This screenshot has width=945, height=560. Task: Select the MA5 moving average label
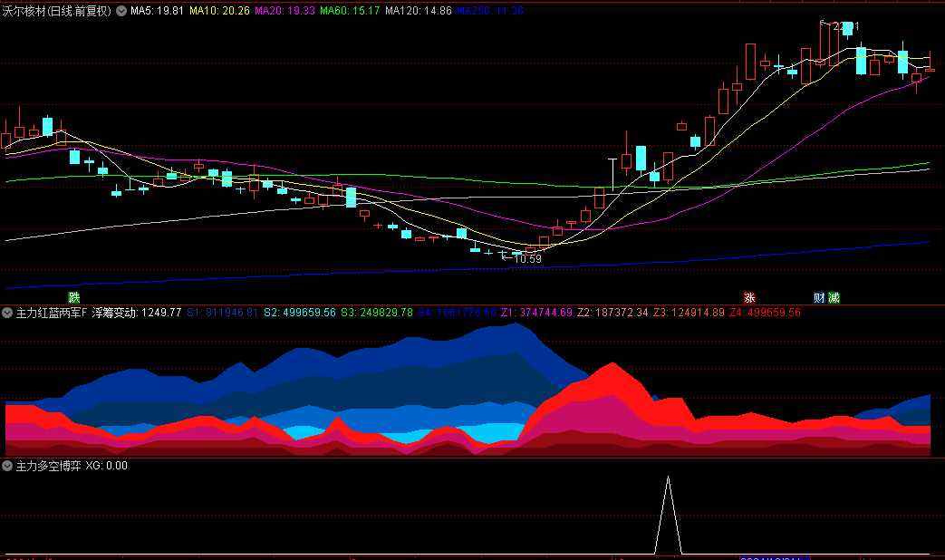point(157,12)
